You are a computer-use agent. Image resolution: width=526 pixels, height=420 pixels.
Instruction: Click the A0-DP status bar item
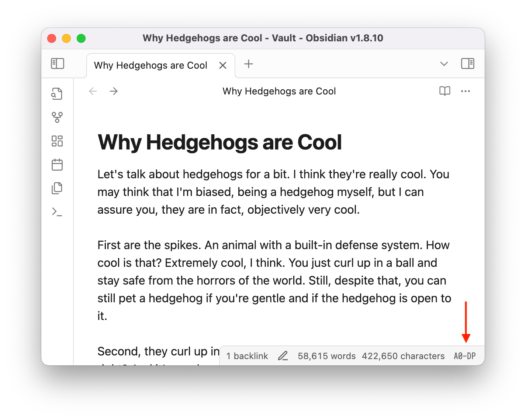click(x=465, y=356)
